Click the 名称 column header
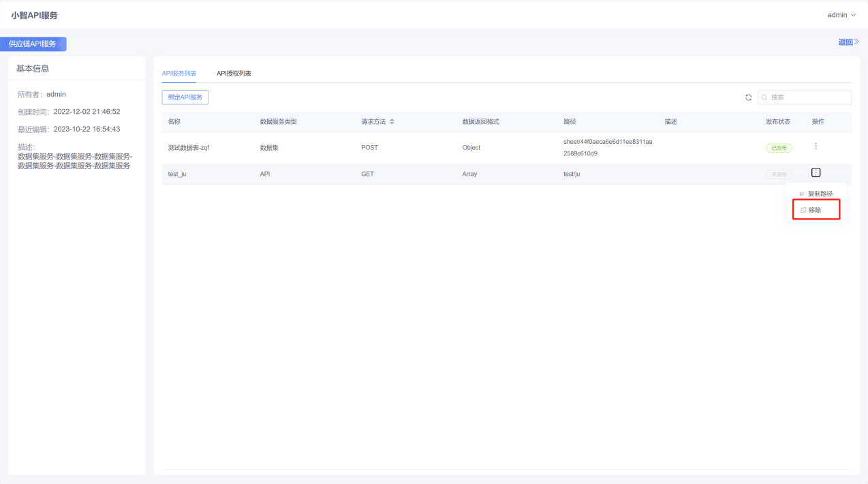The height and width of the screenshot is (484, 868). point(174,121)
